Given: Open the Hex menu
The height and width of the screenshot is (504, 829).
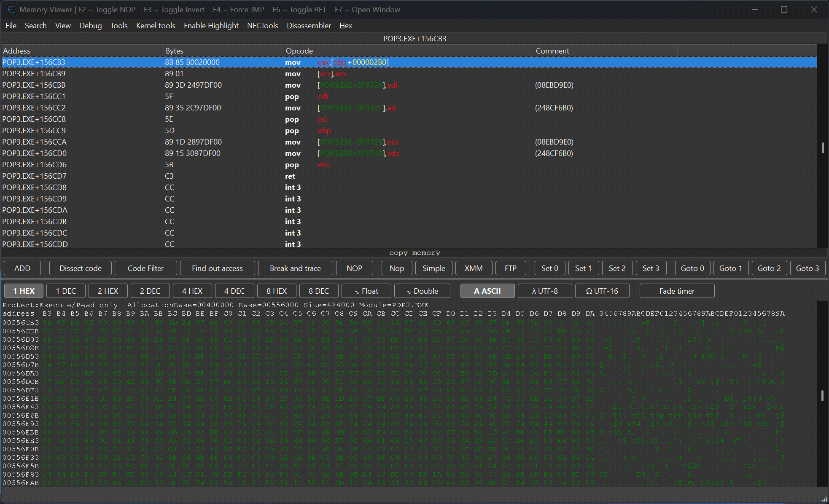Looking at the screenshot, I should pos(346,26).
